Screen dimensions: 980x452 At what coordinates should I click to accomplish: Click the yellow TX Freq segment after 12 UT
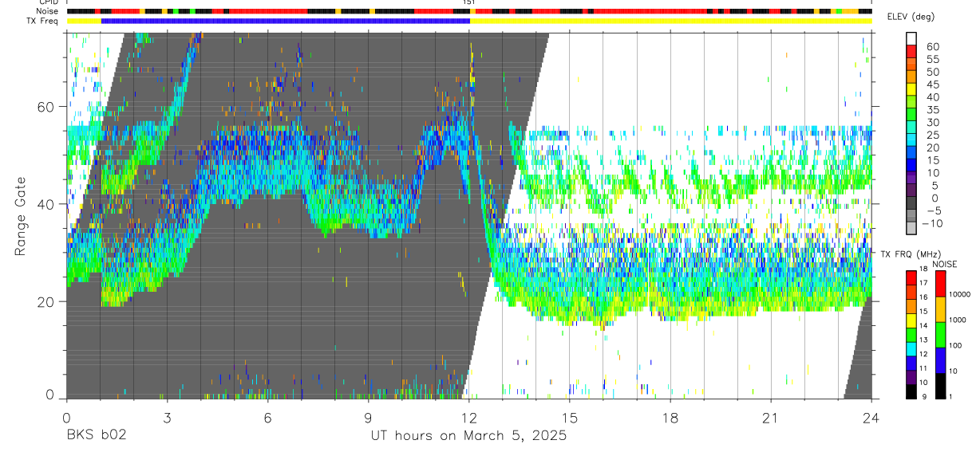671,21
